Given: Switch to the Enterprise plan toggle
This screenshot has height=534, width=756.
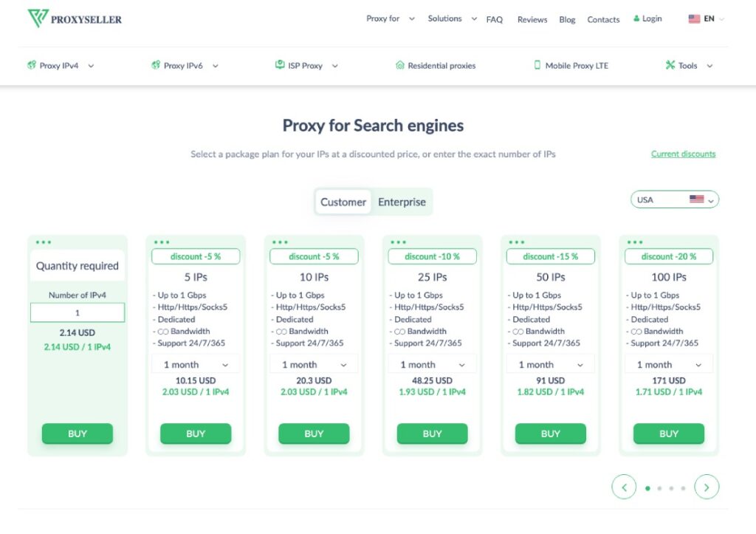Looking at the screenshot, I should pyautogui.click(x=402, y=202).
